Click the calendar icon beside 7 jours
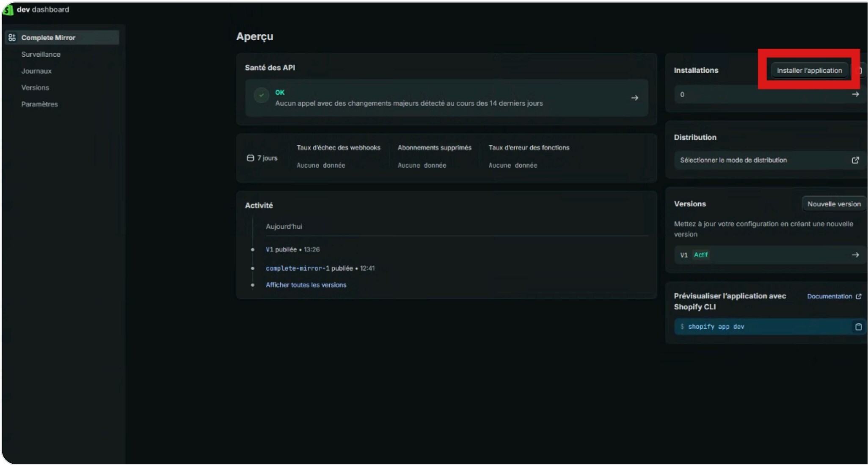This screenshot has width=868, height=465. 250,158
